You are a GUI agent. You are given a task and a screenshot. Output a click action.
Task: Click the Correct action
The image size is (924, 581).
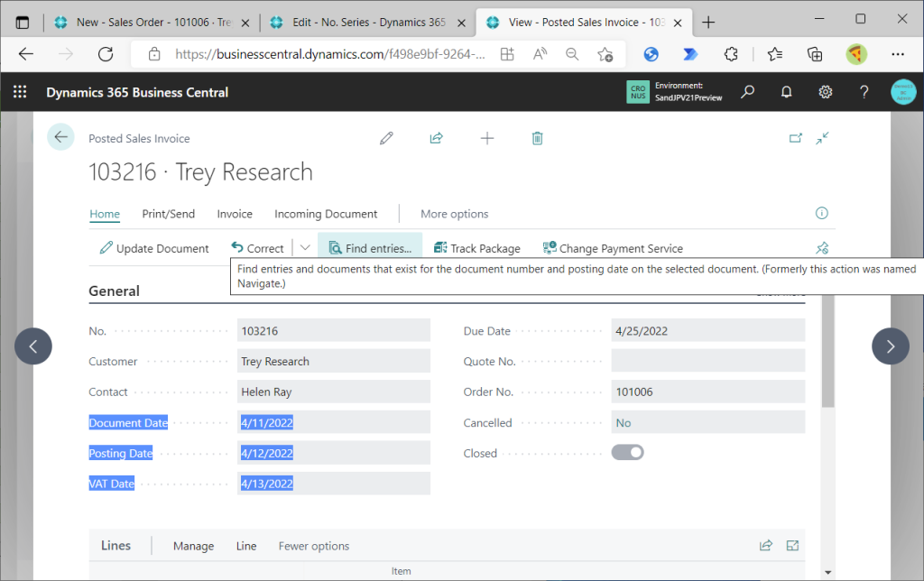point(258,248)
